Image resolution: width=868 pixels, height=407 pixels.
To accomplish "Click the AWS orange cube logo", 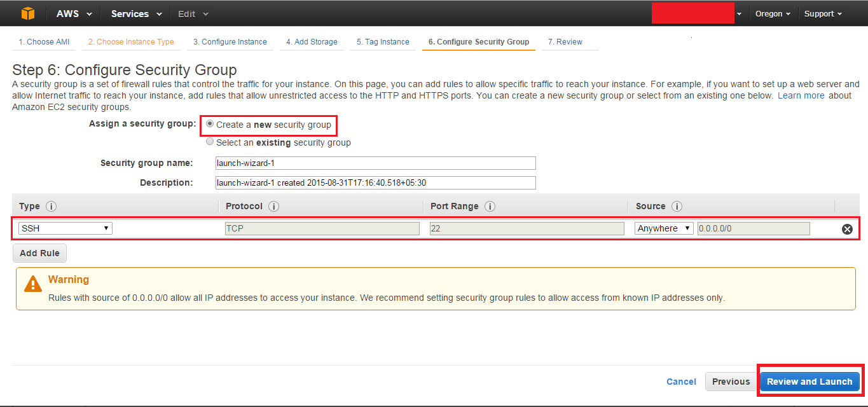I will [28, 13].
